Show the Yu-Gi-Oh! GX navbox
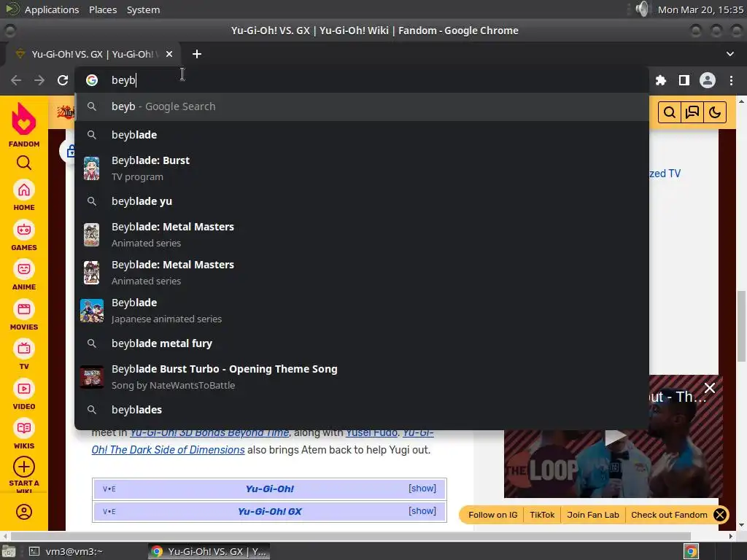Screen dimensions: 747x560 click(x=422, y=510)
